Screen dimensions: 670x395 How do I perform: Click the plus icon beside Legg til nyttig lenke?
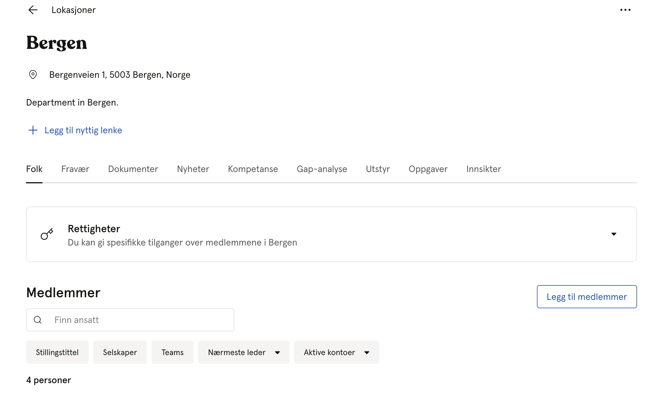(x=33, y=130)
